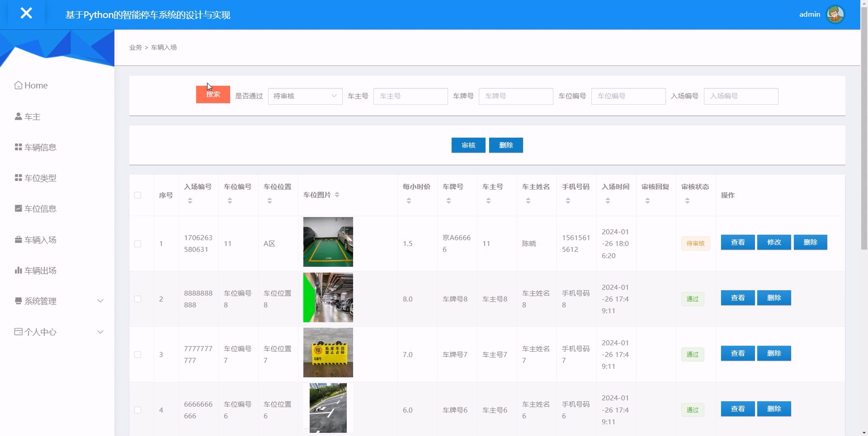868x436 pixels.
Task: Open 车主 menu item
Action: 32,116
